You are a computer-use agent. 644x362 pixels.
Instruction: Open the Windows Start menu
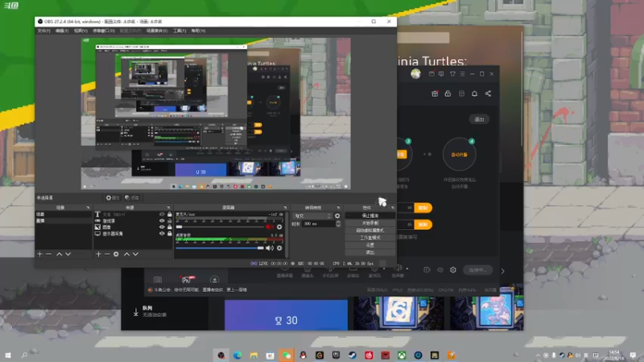[8, 355]
